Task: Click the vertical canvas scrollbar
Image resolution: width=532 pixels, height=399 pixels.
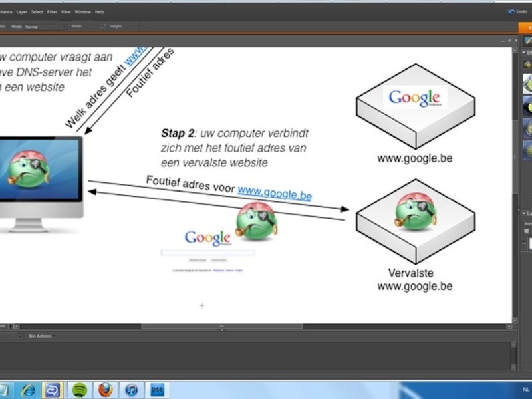Action: [x=515, y=156]
